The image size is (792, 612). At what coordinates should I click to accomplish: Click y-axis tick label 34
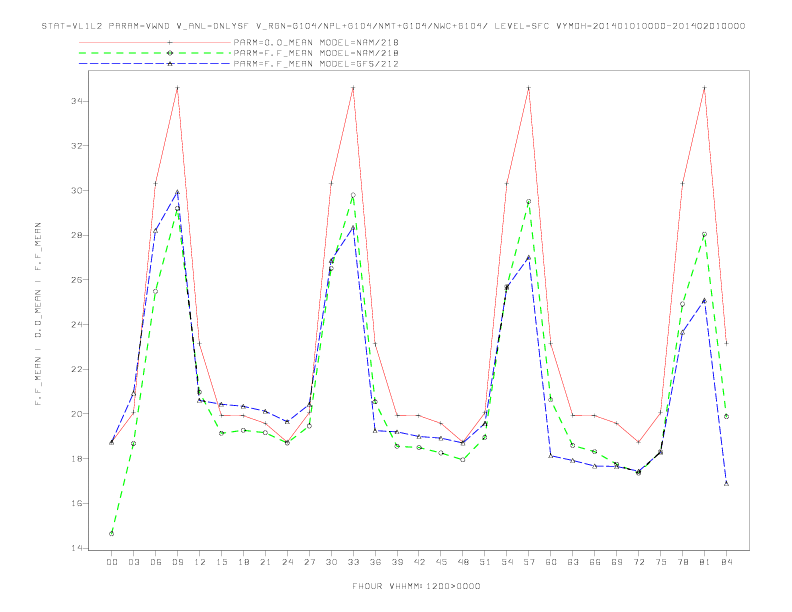[77, 101]
